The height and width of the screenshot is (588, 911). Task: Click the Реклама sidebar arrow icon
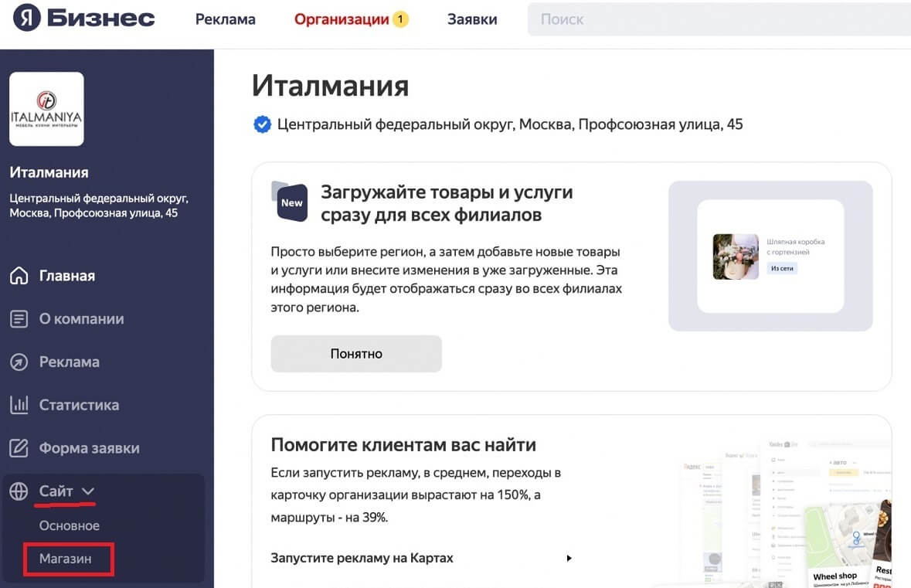point(17,362)
